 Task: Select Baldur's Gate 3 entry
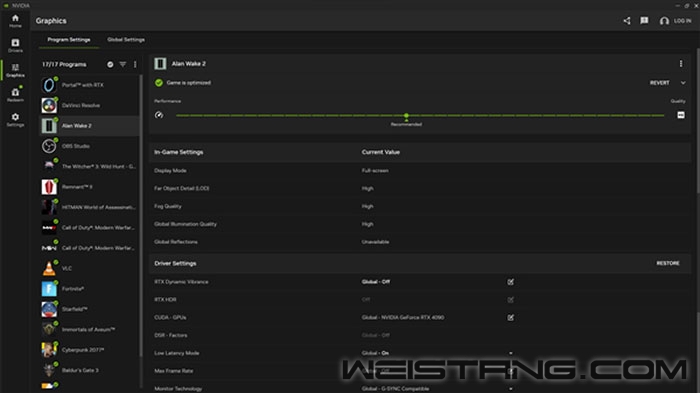tap(89, 370)
